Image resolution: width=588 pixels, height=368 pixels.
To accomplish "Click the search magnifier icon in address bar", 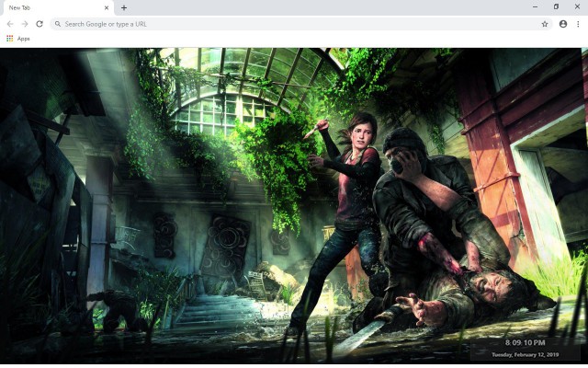I will (x=58, y=24).
